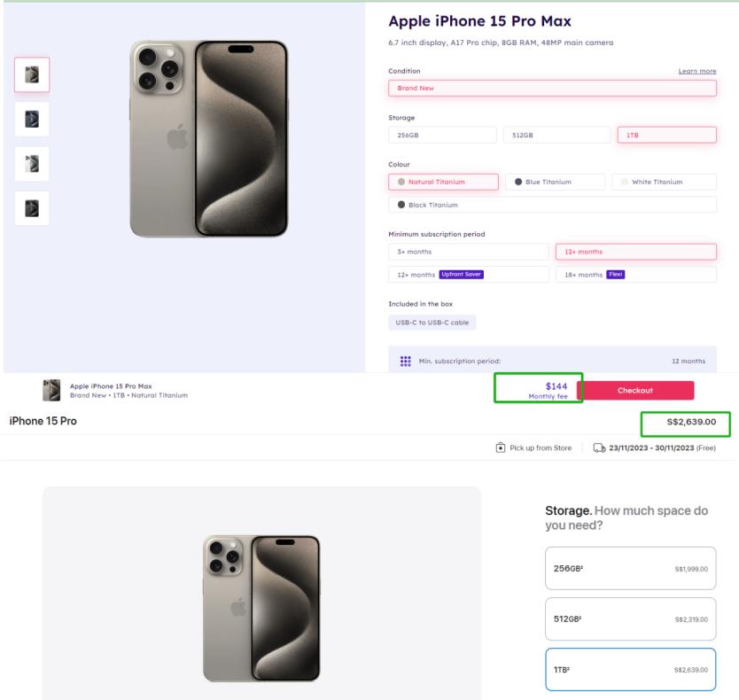Screen dimensions: 739x700
Task: Choose the 512GB S$2,319.00 storage card
Action: (630, 618)
